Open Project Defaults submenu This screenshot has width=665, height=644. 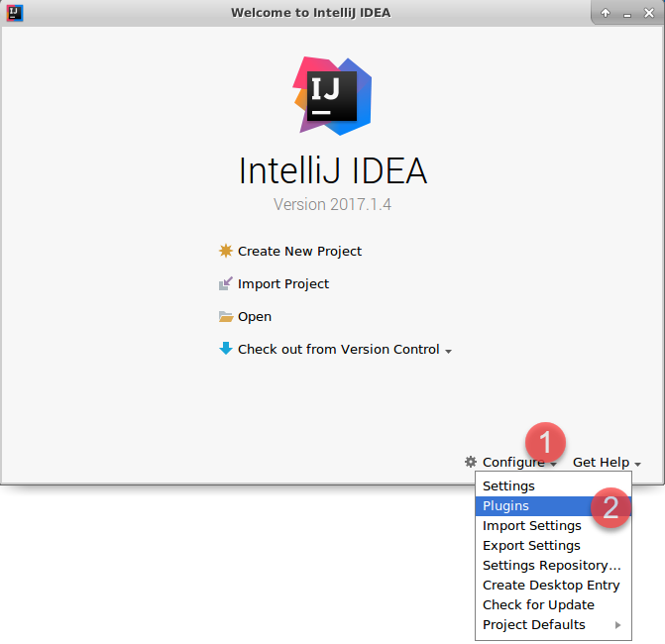click(553, 624)
